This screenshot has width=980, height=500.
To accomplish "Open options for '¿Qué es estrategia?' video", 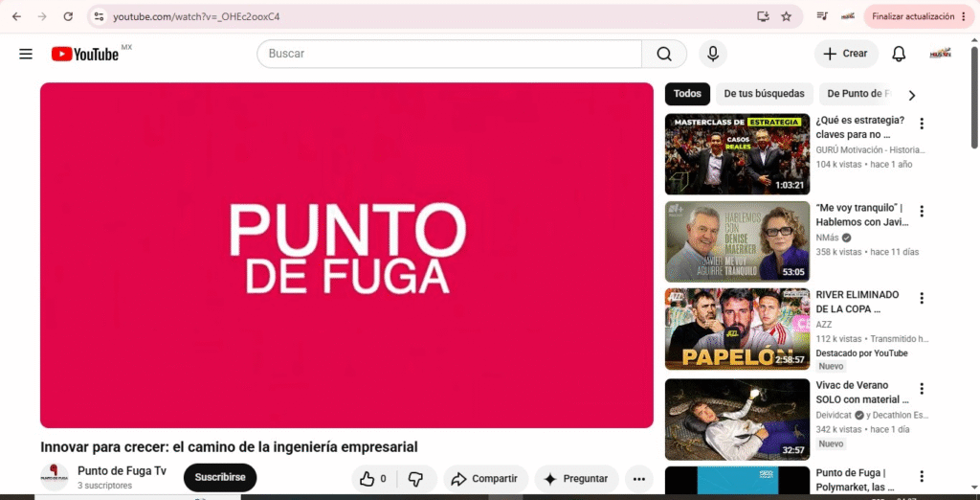I will pyautogui.click(x=922, y=124).
